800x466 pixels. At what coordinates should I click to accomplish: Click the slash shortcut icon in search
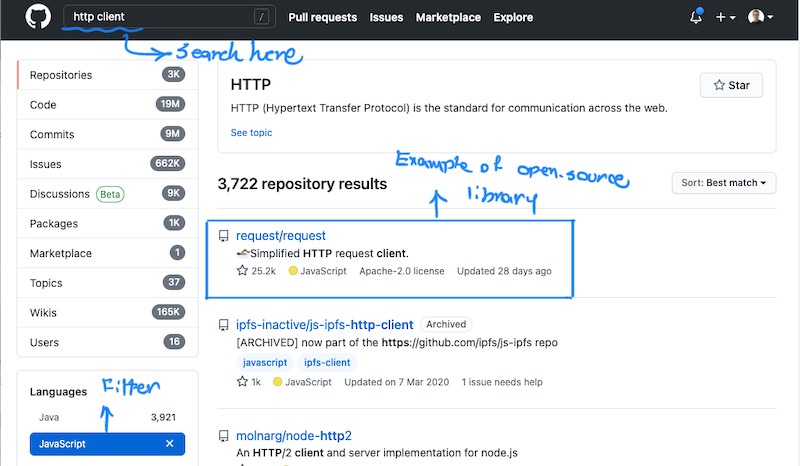click(x=261, y=17)
